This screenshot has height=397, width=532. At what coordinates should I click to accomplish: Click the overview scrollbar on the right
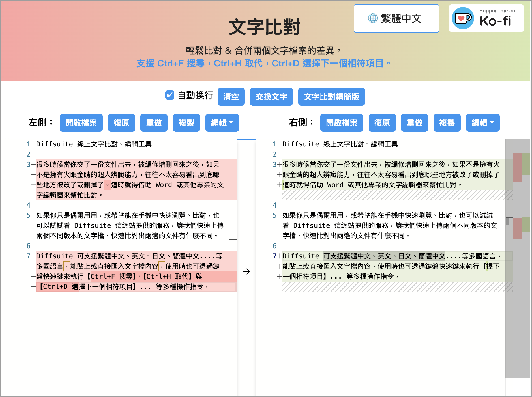tap(517, 258)
